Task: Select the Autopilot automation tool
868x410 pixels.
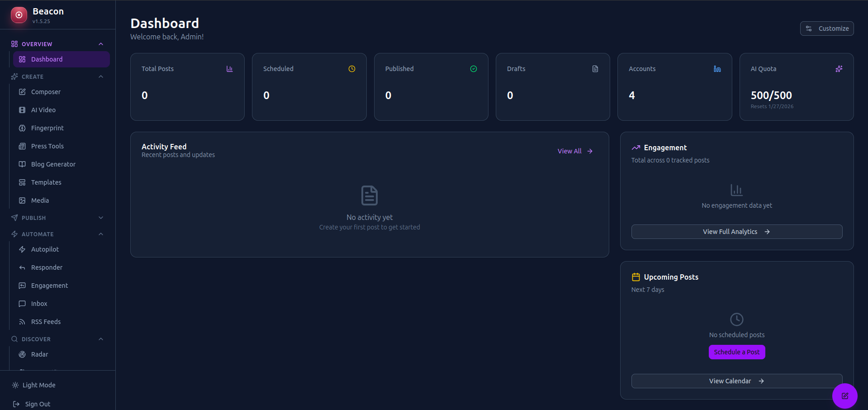Action: point(45,249)
